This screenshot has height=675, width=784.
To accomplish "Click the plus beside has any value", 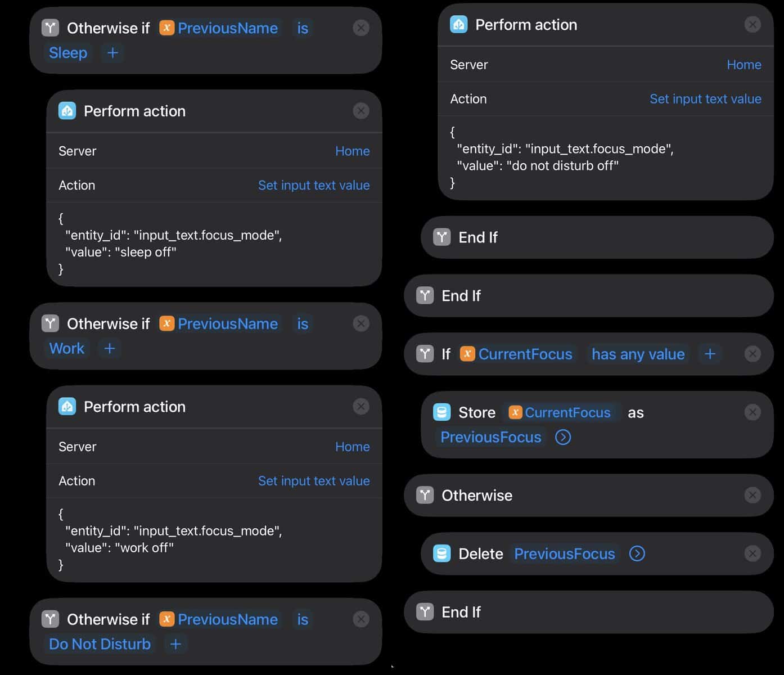I will [710, 354].
